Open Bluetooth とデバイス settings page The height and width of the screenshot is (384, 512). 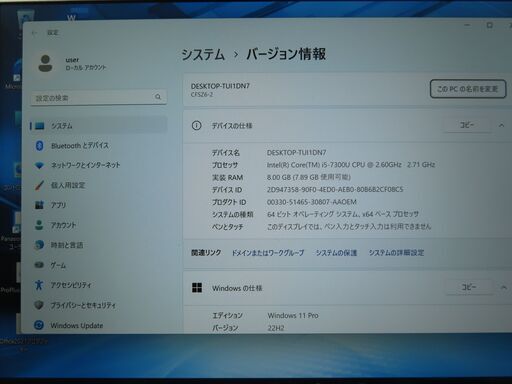[98, 146]
